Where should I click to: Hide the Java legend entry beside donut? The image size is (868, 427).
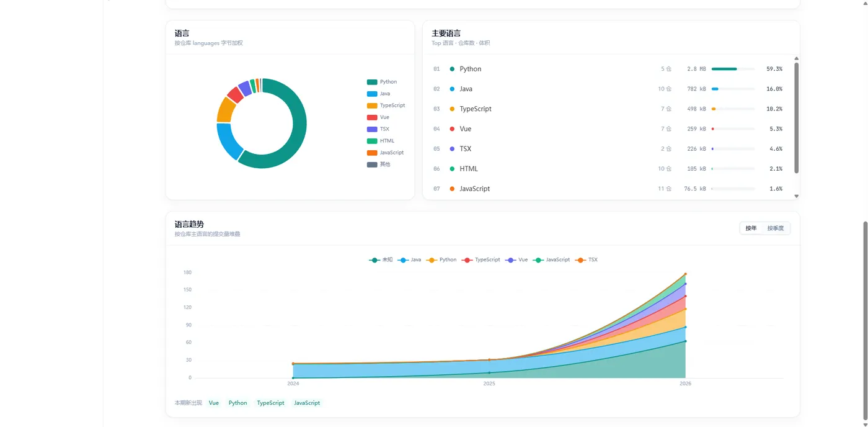click(x=378, y=94)
